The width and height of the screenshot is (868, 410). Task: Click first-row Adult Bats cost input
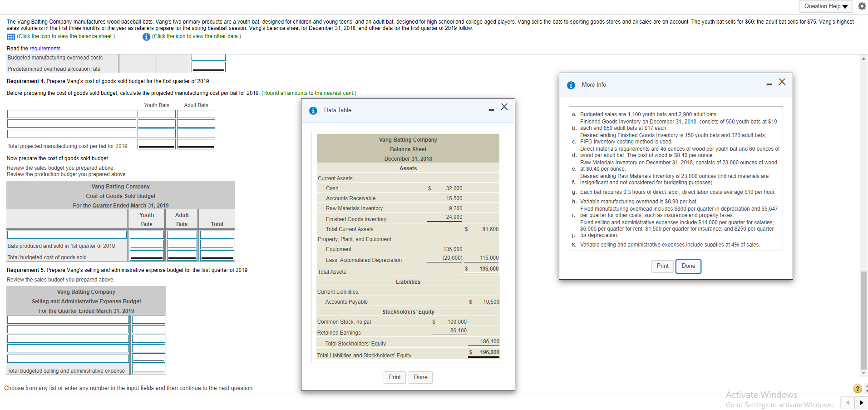click(x=196, y=114)
